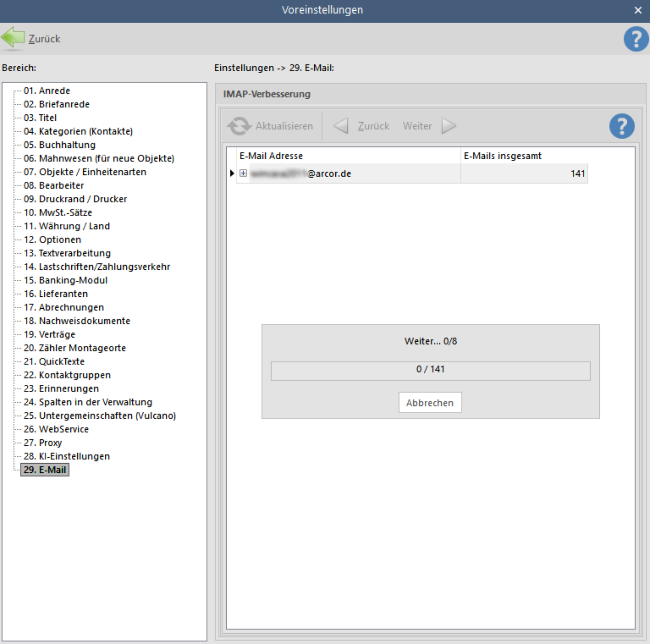Click the row indicator arrow for arcor.de

(232, 173)
